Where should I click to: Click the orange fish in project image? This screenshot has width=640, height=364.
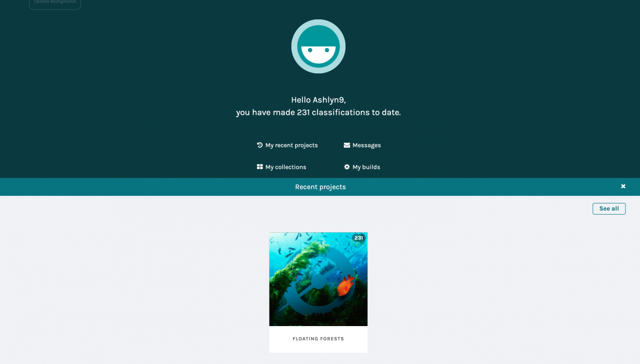(345, 285)
